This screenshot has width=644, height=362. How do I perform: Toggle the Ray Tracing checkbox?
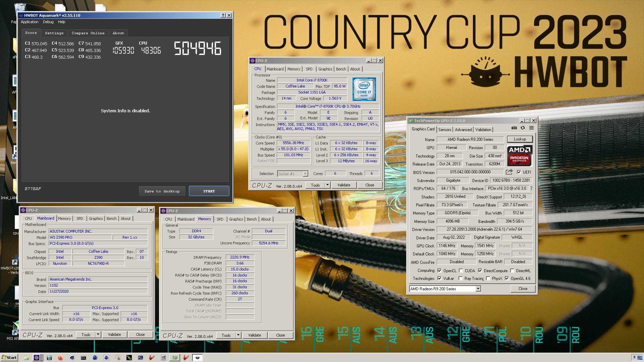[x=461, y=278]
